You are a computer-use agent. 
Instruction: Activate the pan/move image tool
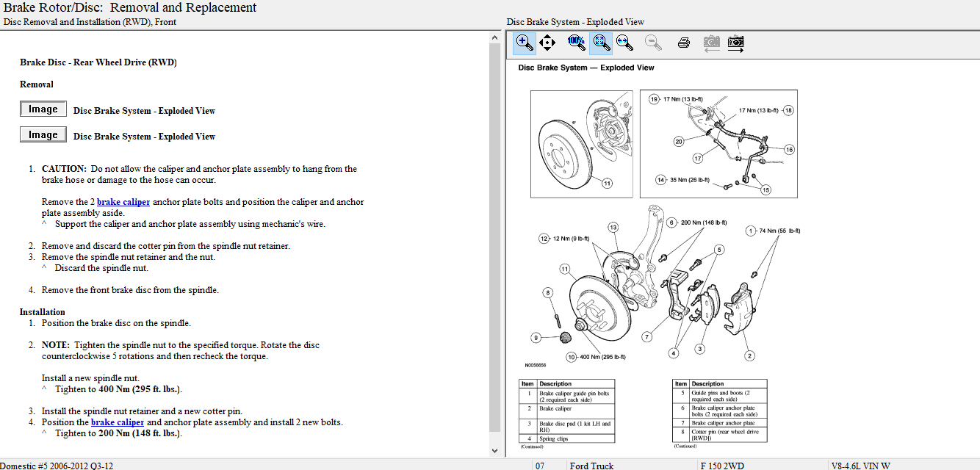(x=547, y=43)
